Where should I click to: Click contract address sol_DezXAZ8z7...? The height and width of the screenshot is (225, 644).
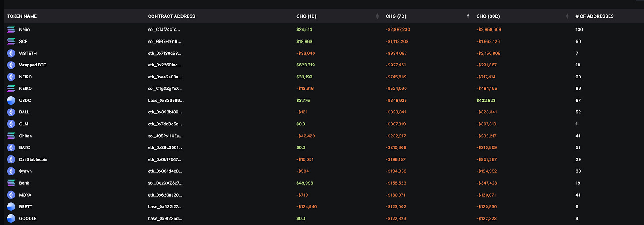point(165,183)
